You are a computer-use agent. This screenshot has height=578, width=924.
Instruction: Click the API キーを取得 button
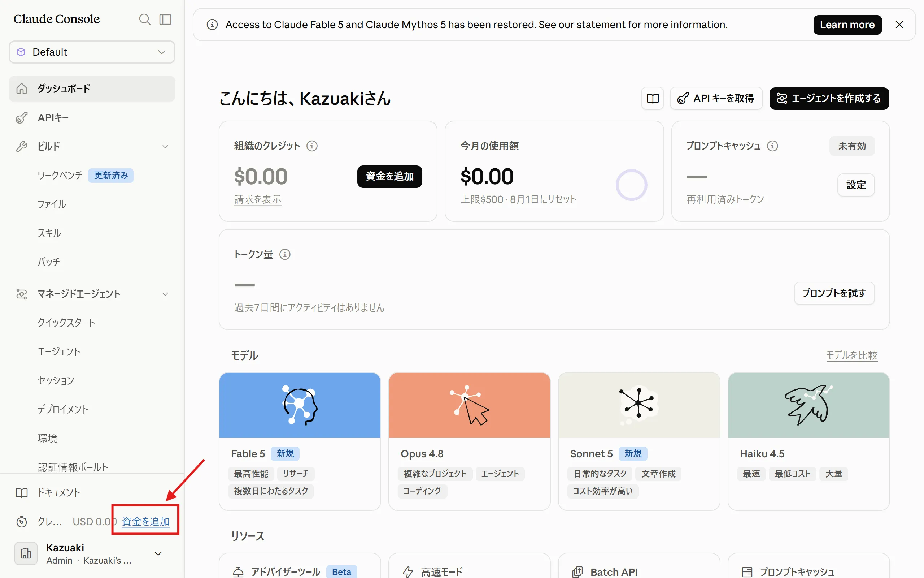(x=716, y=99)
